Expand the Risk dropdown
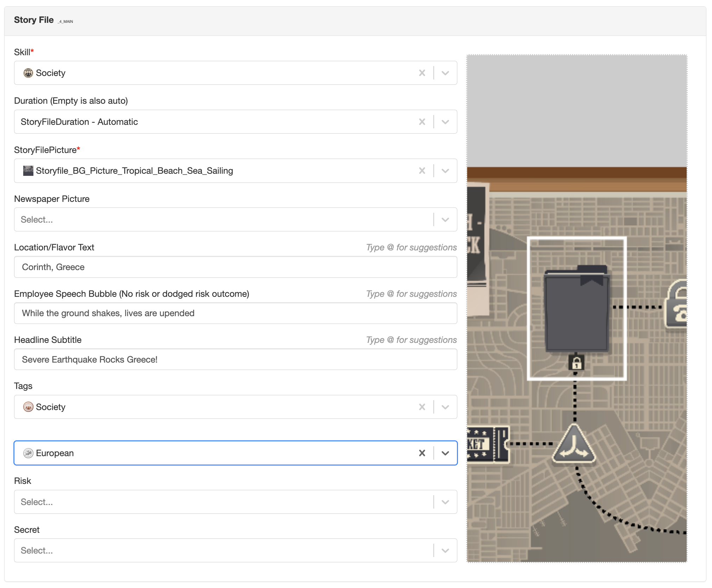The width and height of the screenshot is (712, 588). click(x=445, y=502)
